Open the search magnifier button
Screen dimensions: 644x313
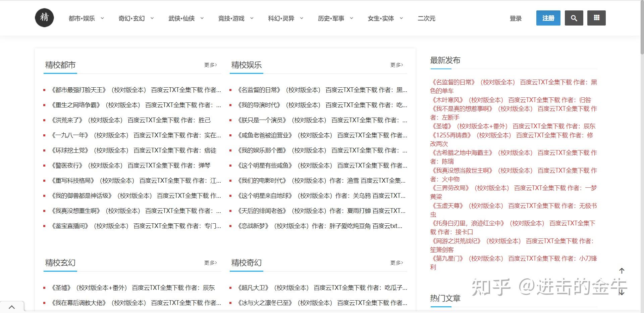pos(574,18)
